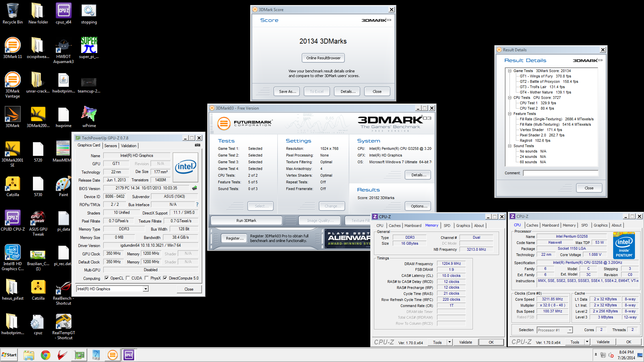Open Chrome from the taskbar
Image resolution: width=644 pixels, height=362 pixels.
pos(46,355)
